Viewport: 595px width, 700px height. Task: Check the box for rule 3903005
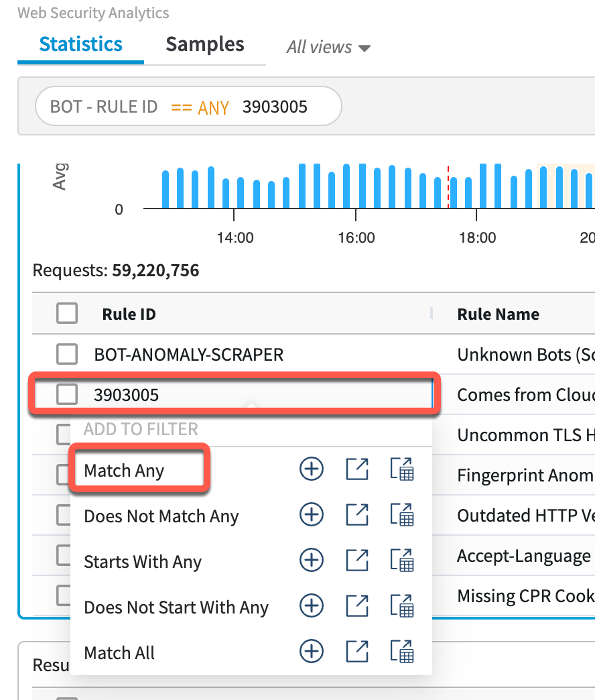67,395
